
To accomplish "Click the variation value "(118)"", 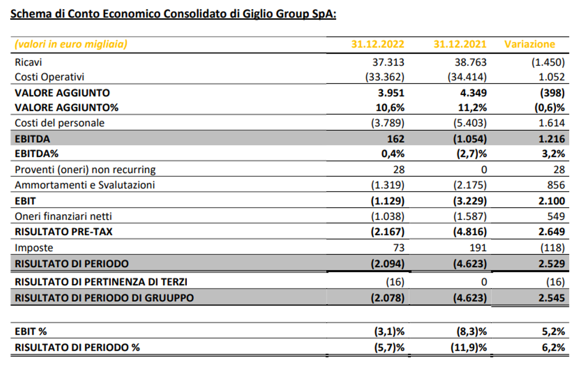I will pyautogui.click(x=552, y=248).
